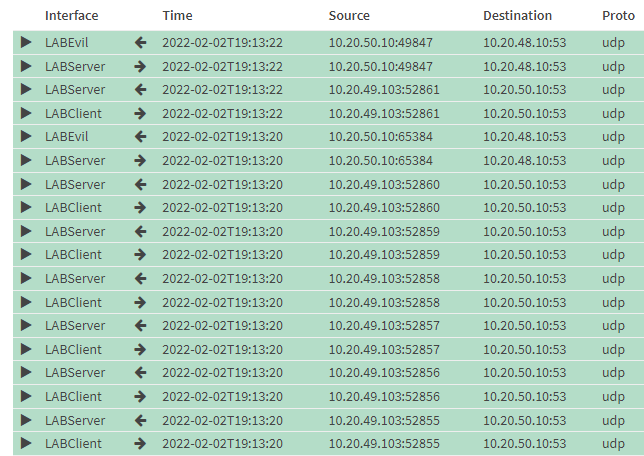
Task: Click destination 10.20.50.10:53 in LABClient row port 52855
Action: click(524, 443)
